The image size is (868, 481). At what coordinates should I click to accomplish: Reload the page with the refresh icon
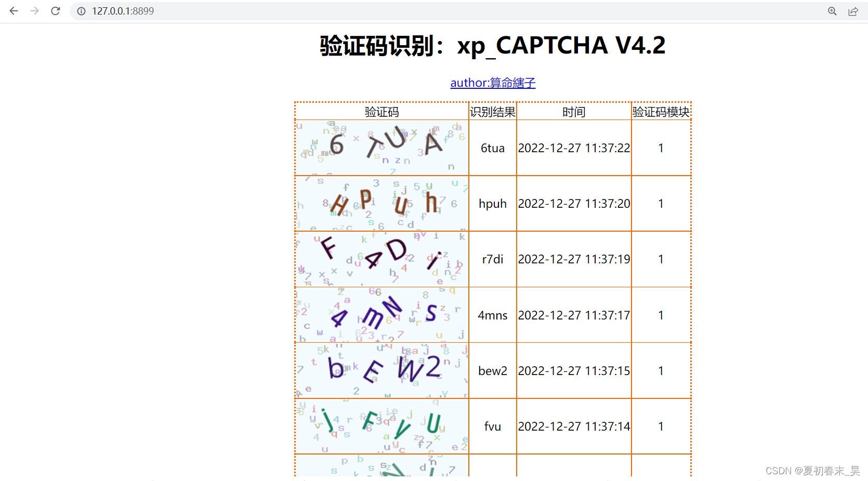[56, 11]
